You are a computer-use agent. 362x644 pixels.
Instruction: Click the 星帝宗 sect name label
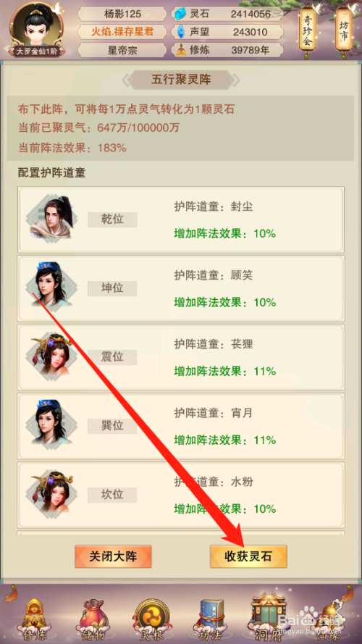[122, 51]
